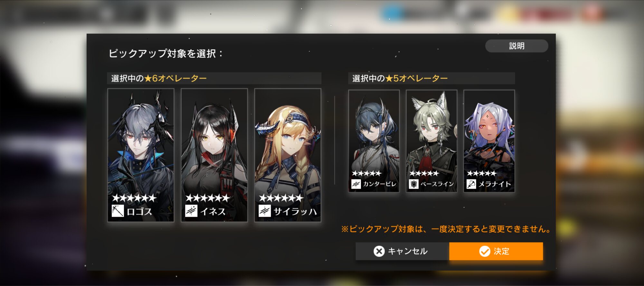This screenshot has height=286, width=644.
Task: Click the 選択中の★5オペレーター header
Action: tap(400, 78)
